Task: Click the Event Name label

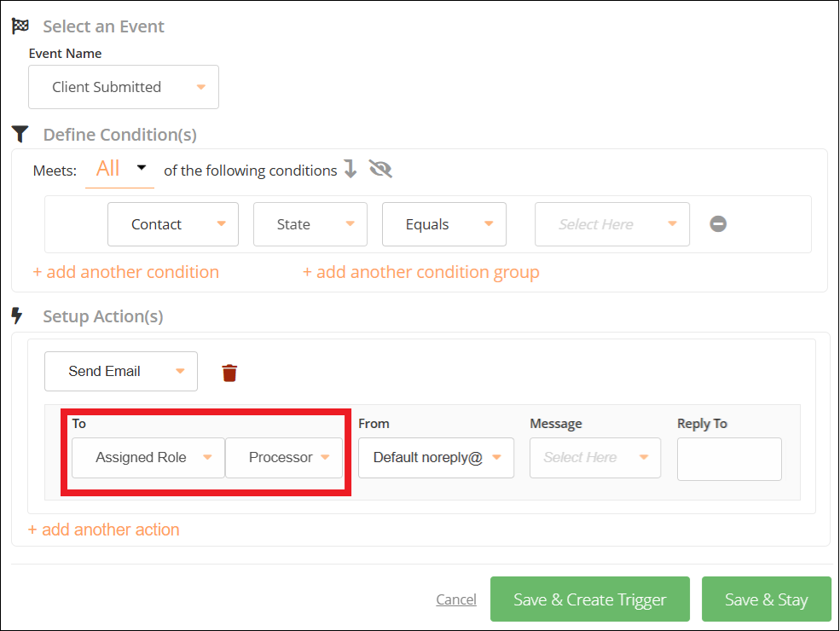Action: pyautogui.click(x=65, y=54)
